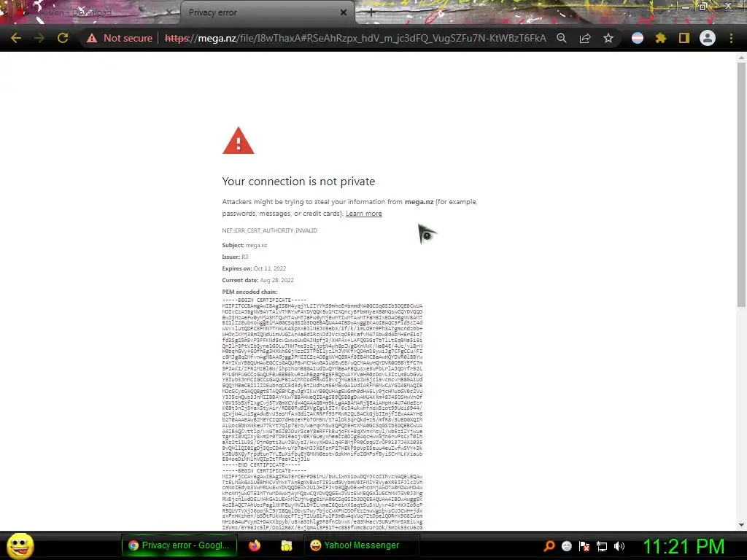This screenshot has height=560, width=747.
Task: Click the PEM encoded chain label
Action: tap(249, 292)
